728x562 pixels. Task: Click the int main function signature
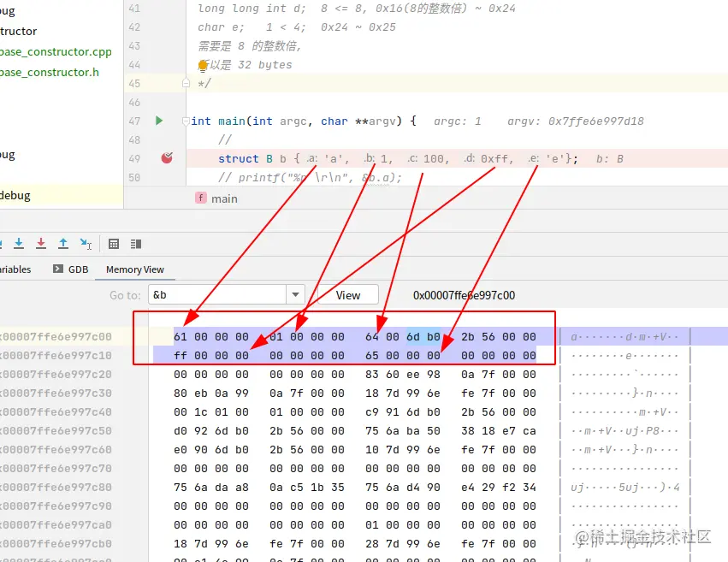pos(304,121)
